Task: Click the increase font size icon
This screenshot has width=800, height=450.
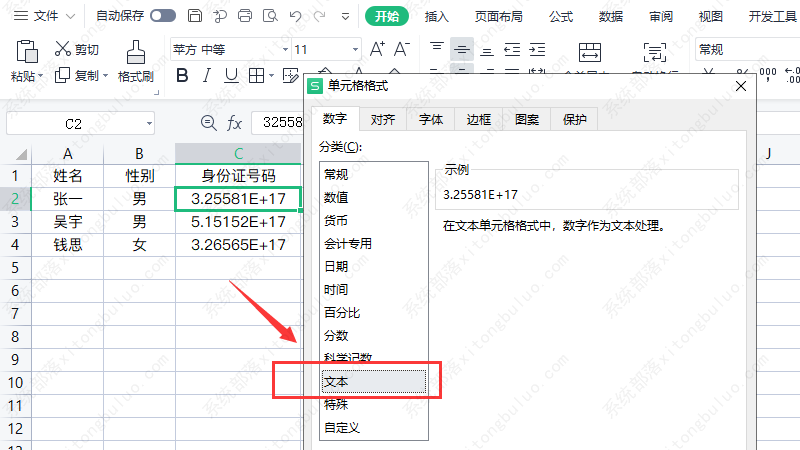Action: point(377,49)
